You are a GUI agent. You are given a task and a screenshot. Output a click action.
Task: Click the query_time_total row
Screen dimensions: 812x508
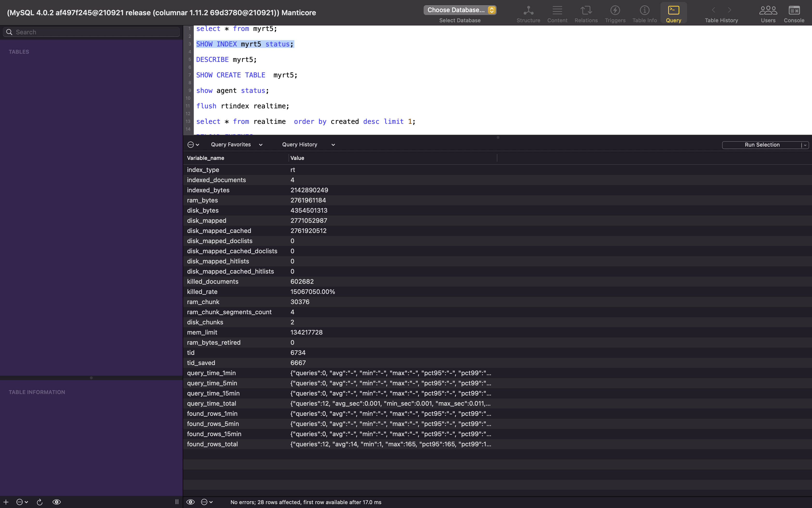pyautogui.click(x=497, y=403)
